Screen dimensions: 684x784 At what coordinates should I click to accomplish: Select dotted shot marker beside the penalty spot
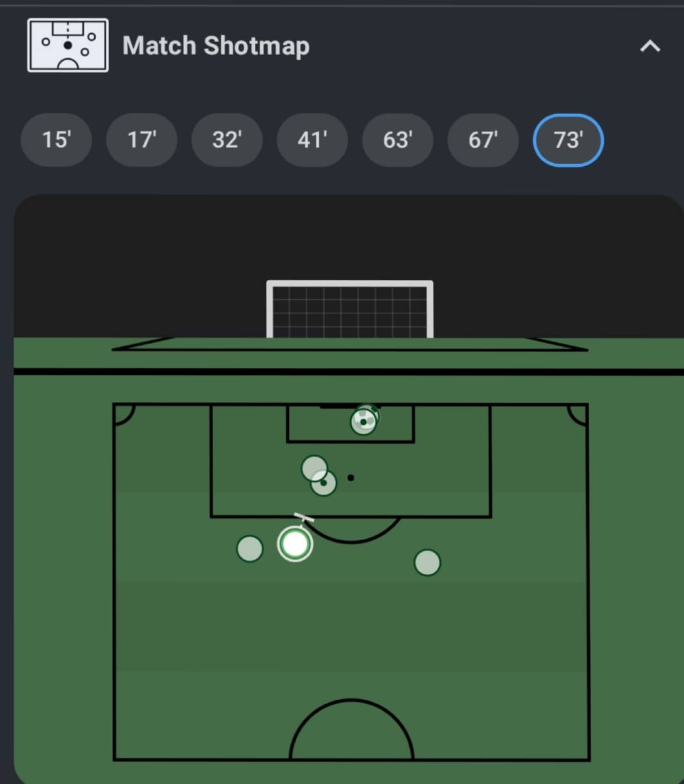(x=323, y=483)
